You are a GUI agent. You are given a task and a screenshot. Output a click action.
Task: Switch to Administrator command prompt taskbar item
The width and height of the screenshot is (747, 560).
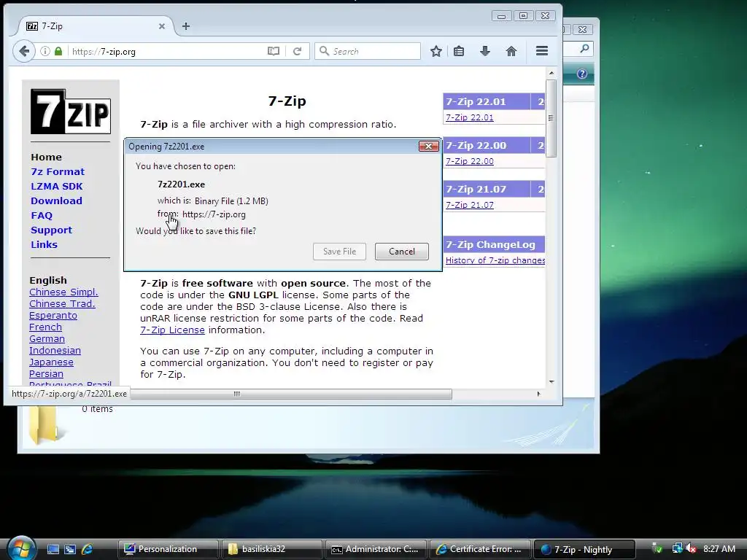click(376, 549)
